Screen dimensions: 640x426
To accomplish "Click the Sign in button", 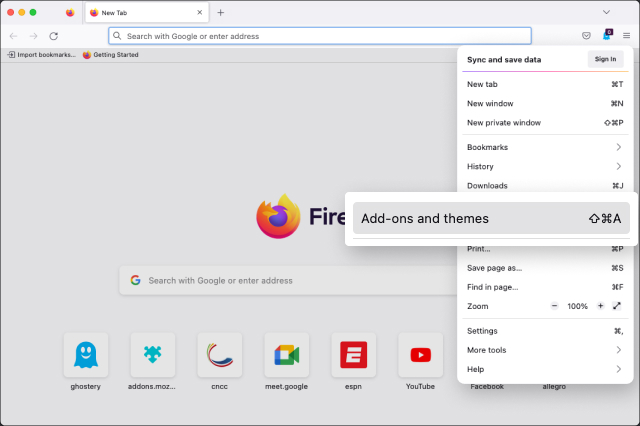I will pos(605,59).
